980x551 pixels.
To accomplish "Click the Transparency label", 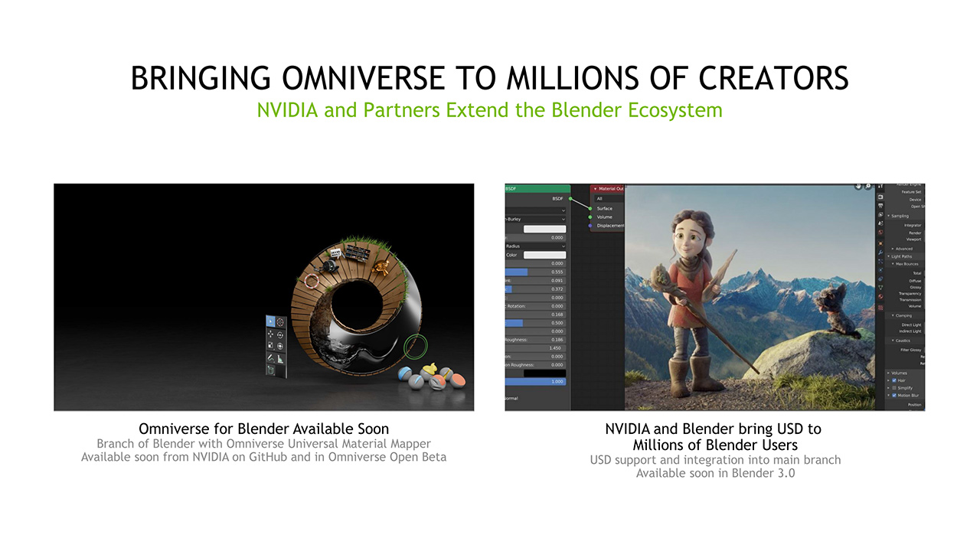I will pyautogui.click(x=910, y=293).
